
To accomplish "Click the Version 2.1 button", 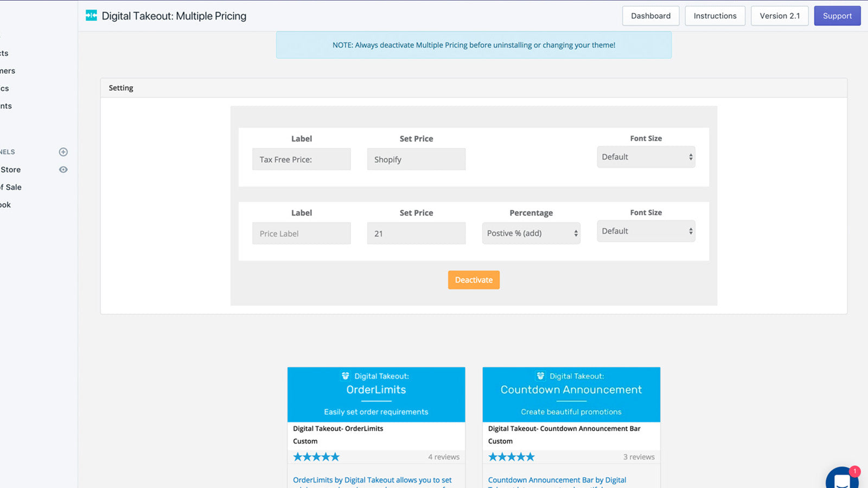I will click(x=779, y=16).
